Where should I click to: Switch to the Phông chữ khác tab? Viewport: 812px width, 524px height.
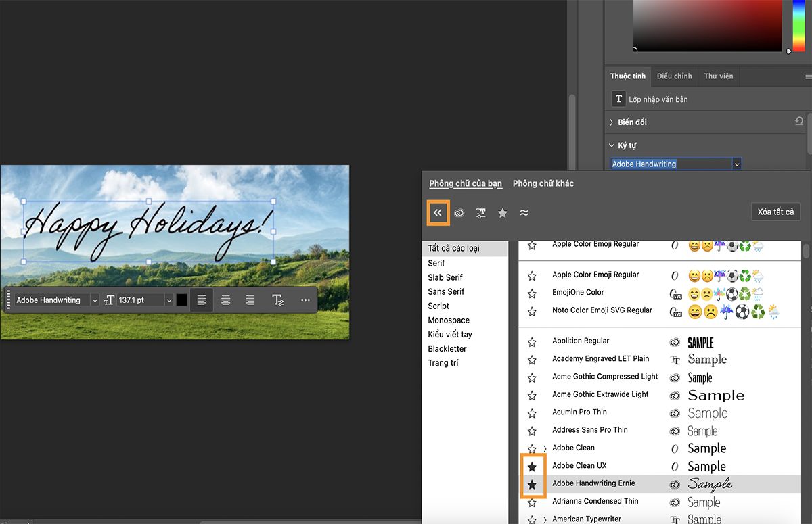(542, 183)
